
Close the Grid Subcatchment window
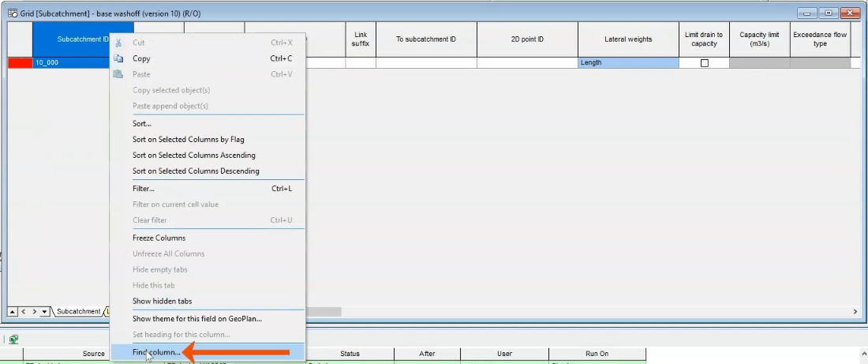coord(850,13)
